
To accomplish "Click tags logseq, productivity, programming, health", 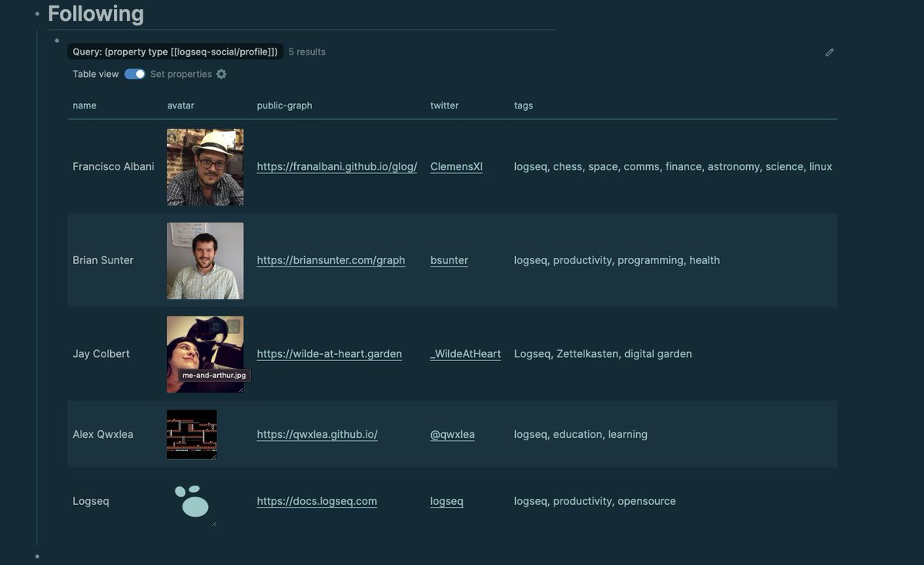I will coord(617,260).
